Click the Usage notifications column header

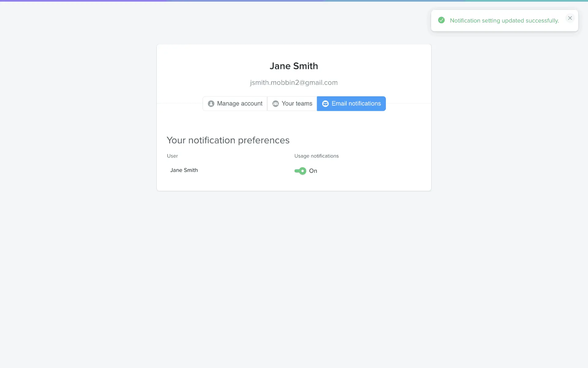coord(316,156)
